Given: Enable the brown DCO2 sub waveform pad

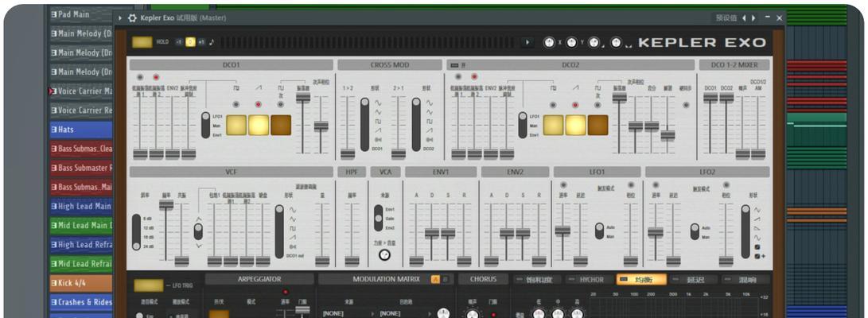Looking at the screenshot, I should (x=597, y=125).
